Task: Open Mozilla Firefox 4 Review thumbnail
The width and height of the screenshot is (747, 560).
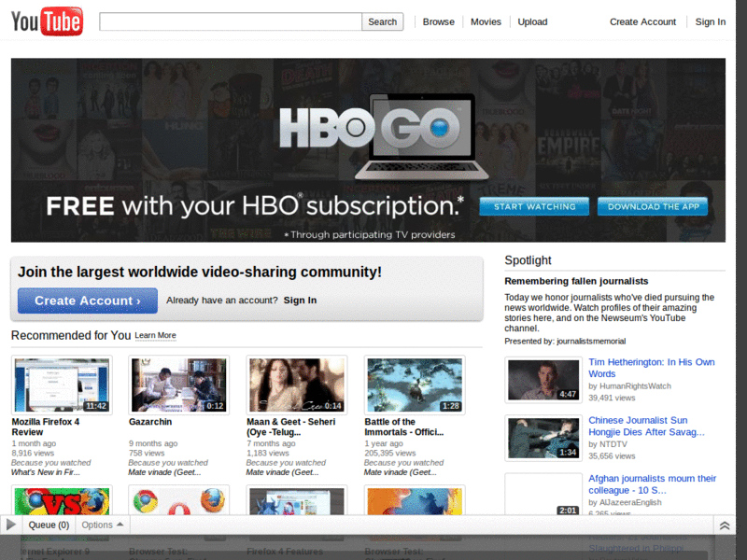Action: (x=62, y=385)
